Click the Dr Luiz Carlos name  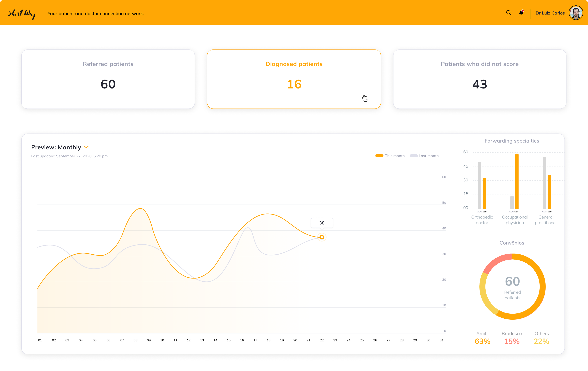pos(550,13)
